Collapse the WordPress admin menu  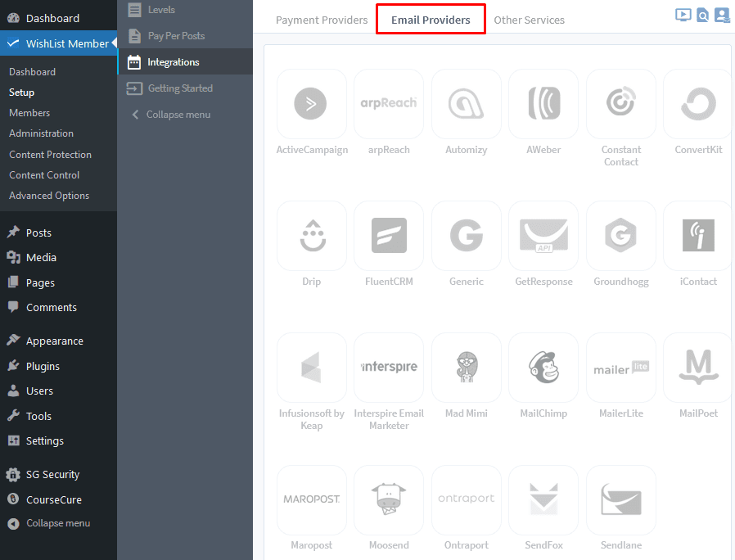point(58,523)
